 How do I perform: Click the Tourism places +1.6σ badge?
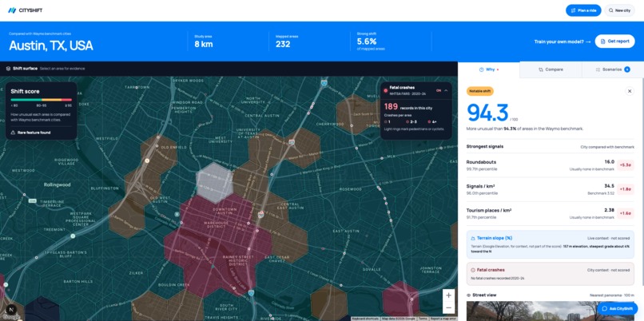626,213
